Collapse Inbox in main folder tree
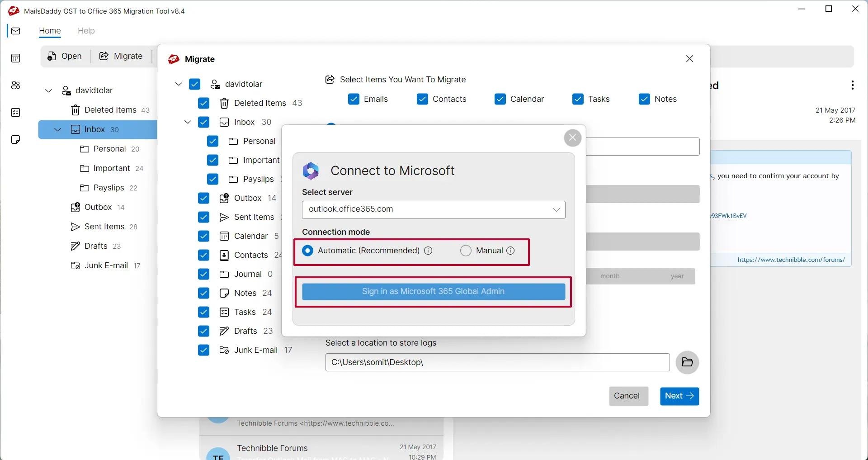The image size is (868, 460). (57, 129)
